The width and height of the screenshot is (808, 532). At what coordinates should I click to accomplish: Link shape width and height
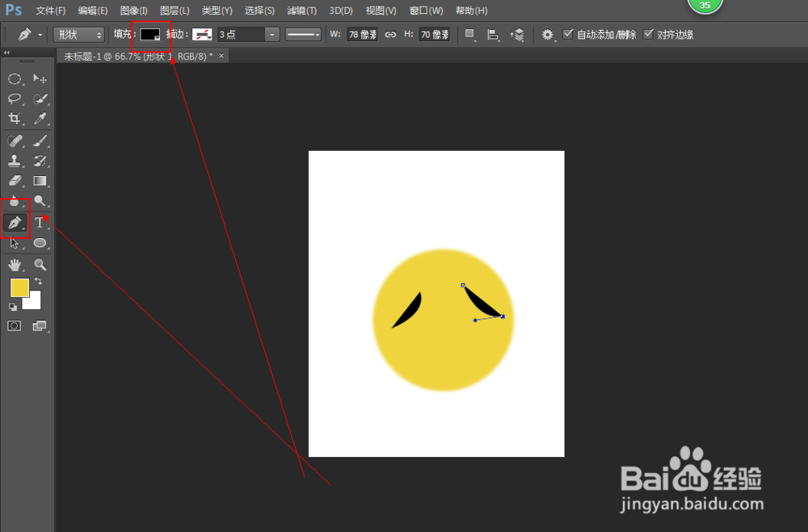point(390,35)
